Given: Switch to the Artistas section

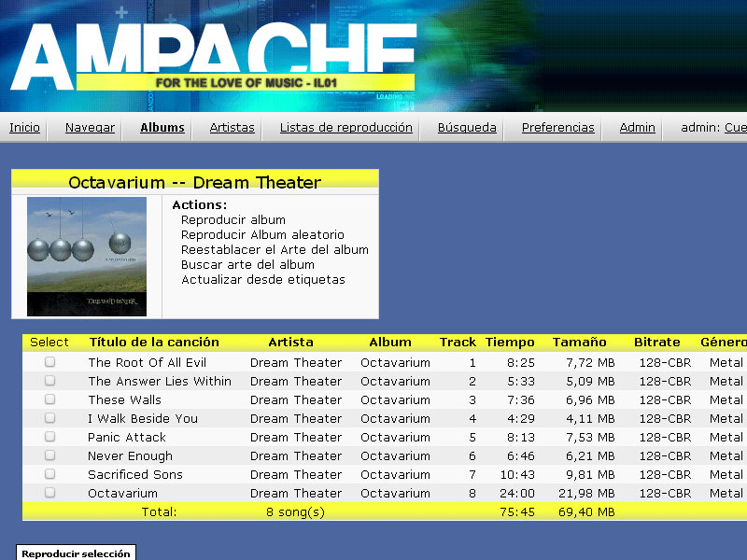Looking at the screenshot, I should [232, 128].
